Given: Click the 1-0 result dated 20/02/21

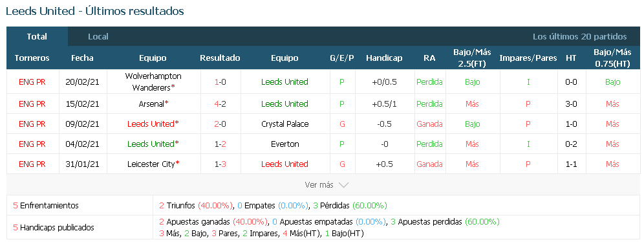Looking at the screenshot, I should 220,82.
